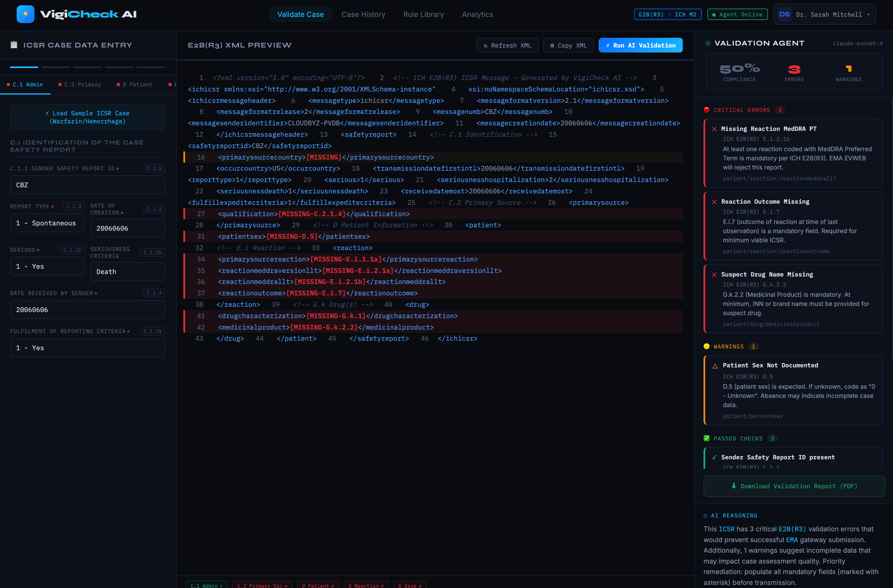Image resolution: width=893 pixels, height=588 pixels.
Task: Click XML line 16 with MISSING primarysourcecountry
Action: click(x=433, y=157)
